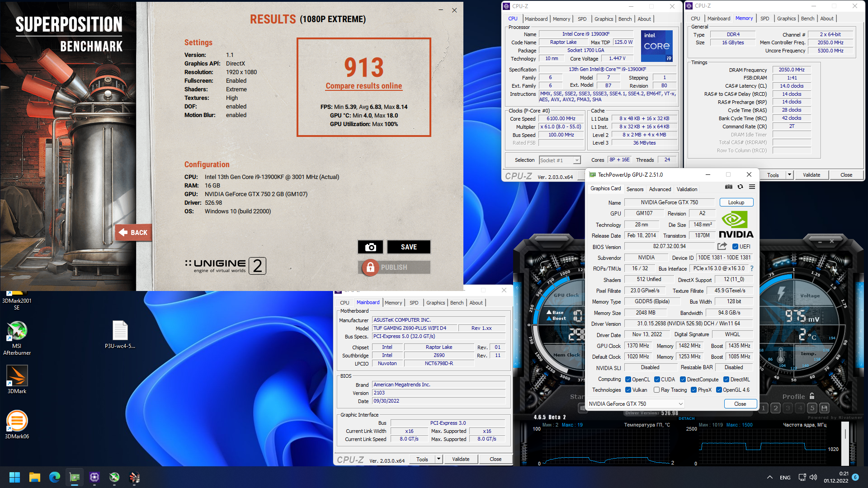Open Bench tab in CPU-Z processor window
Screen dimensions: 868x488
pyautogui.click(x=625, y=19)
